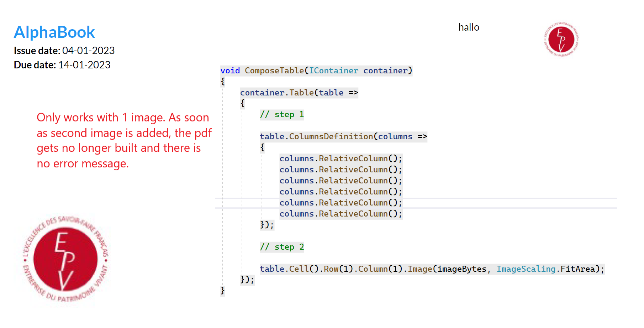Select the // step 2 comment

pos(282,246)
